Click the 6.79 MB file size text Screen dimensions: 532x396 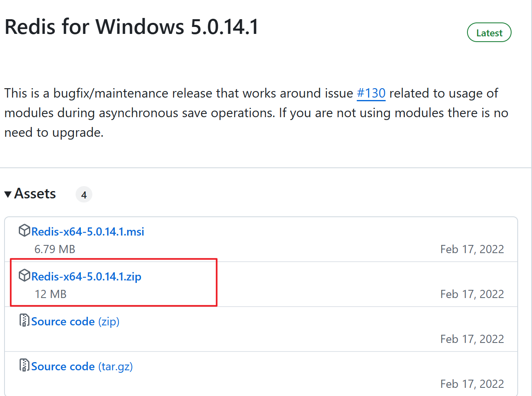55,249
